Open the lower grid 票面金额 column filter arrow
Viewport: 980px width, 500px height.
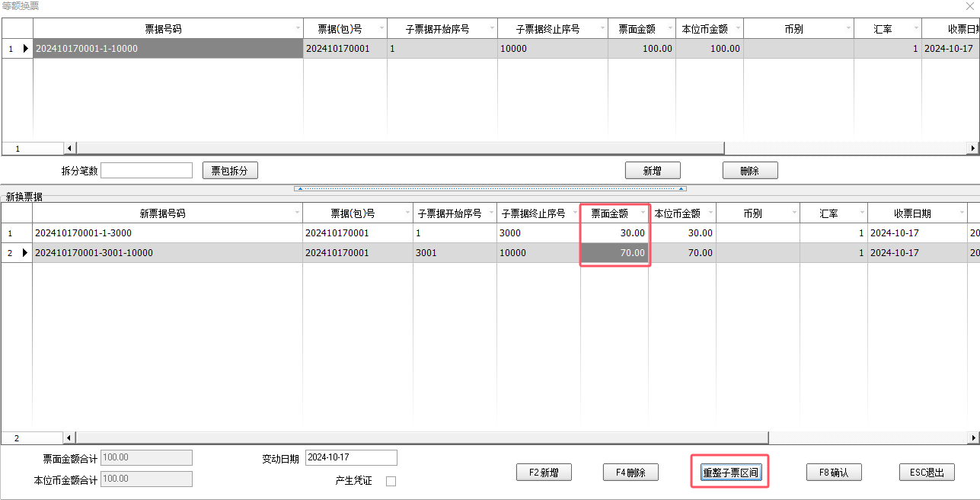coord(643,213)
